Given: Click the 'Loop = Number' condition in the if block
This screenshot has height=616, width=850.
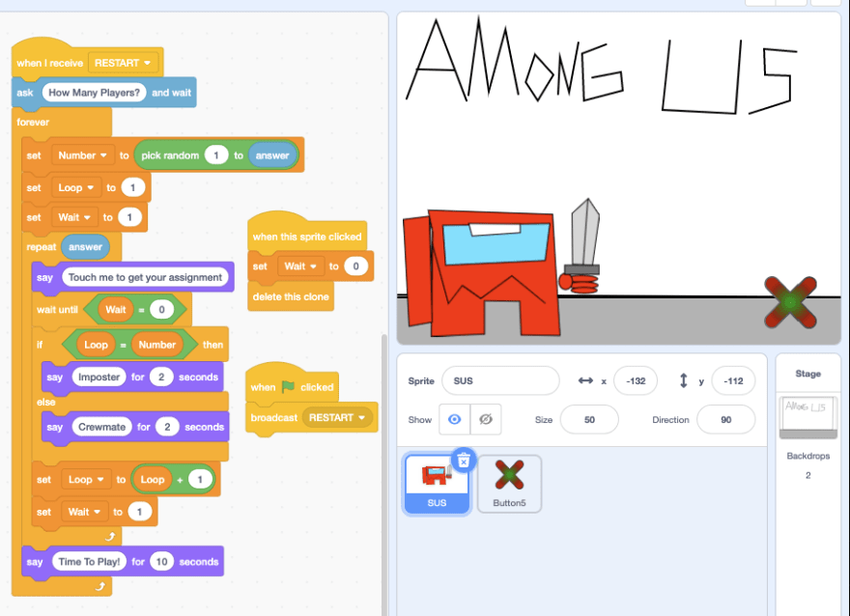Looking at the screenshot, I should point(129,345).
